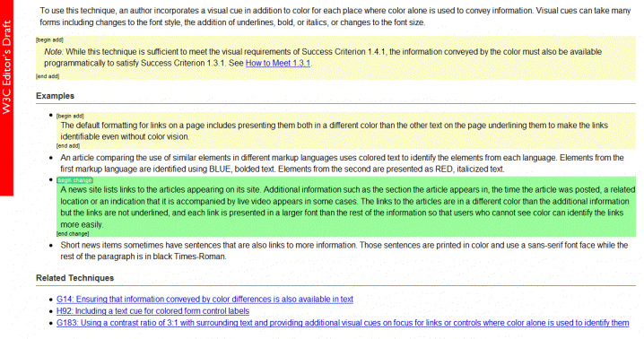Click the green 'begin change' marker label
The width and height of the screenshot is (644, 339).
74,180
